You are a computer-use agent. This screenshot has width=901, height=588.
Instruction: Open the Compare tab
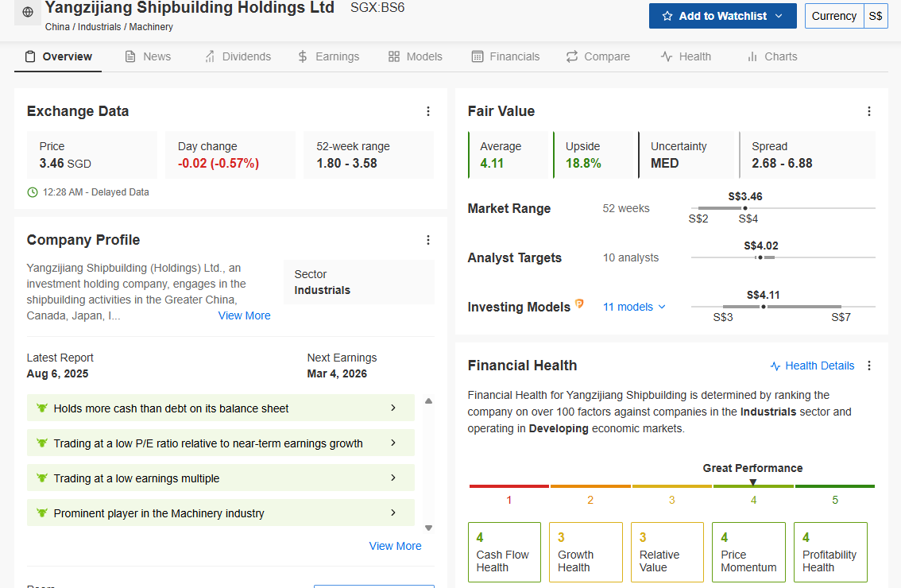598,56
